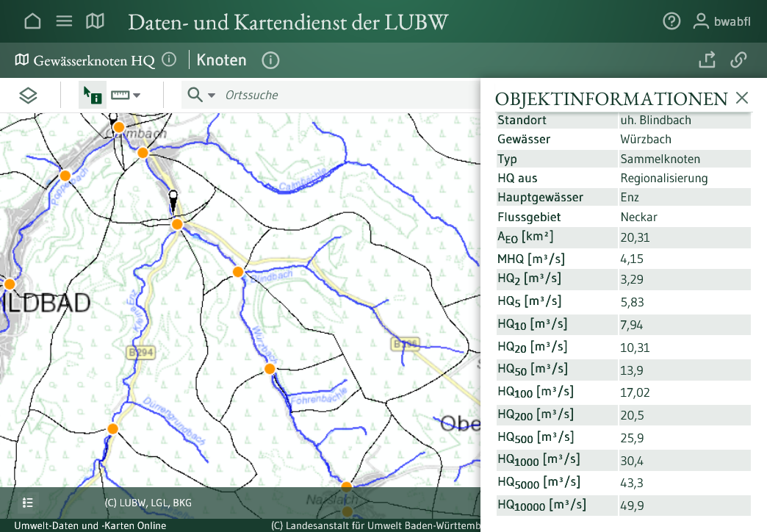The height and width of the screenshot is (532, 767).
Task: Click the HQ5000 value 43,3
Action: coord(632,483)
